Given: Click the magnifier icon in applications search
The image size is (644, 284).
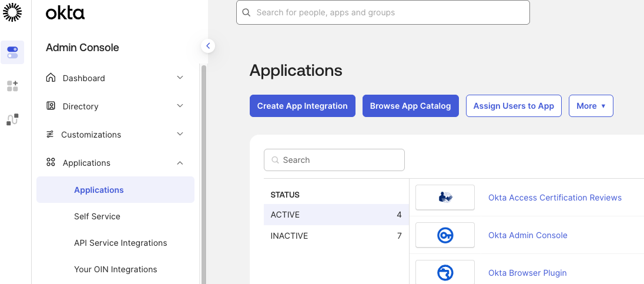Looking at the screenshot, I should pos(275,160).
